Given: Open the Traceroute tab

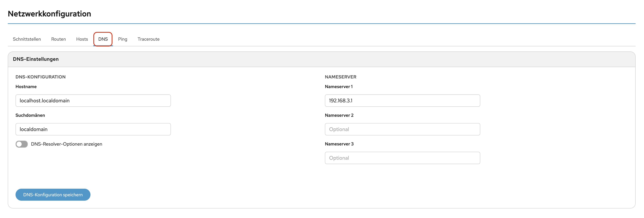Looking at the screenshot, I should (x=149, y=39).
